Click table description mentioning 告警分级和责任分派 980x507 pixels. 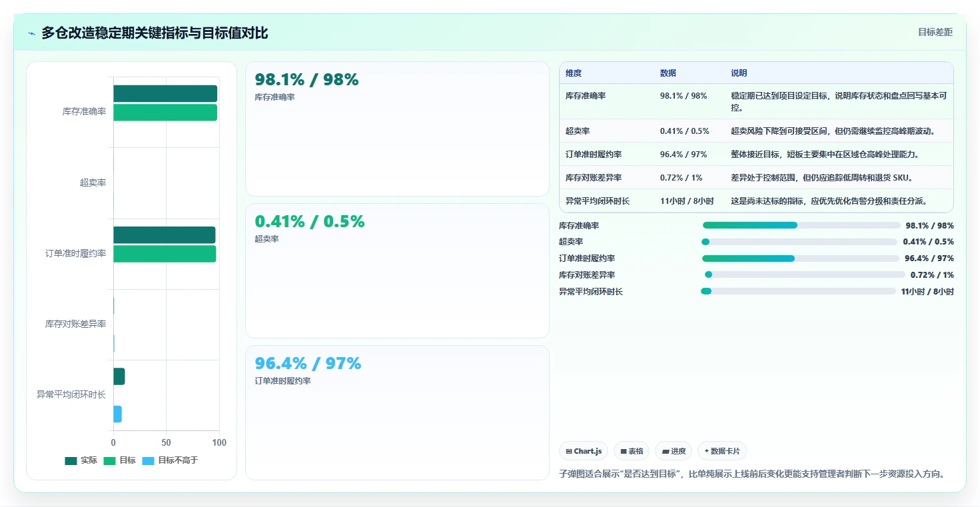click(829, 201)
